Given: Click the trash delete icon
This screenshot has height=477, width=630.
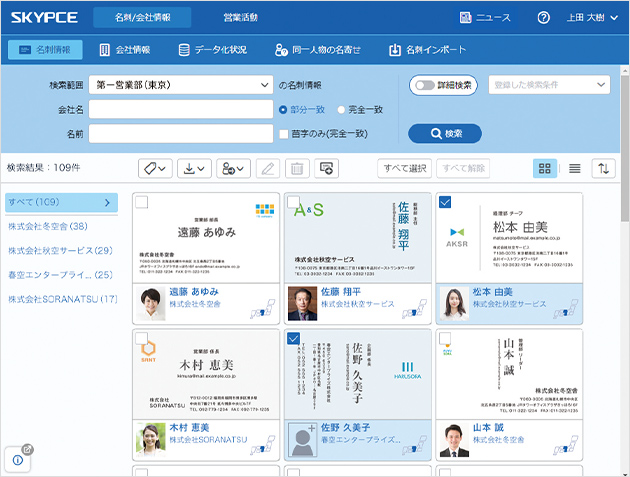Looking at the screenshot, I should [297, 168].
